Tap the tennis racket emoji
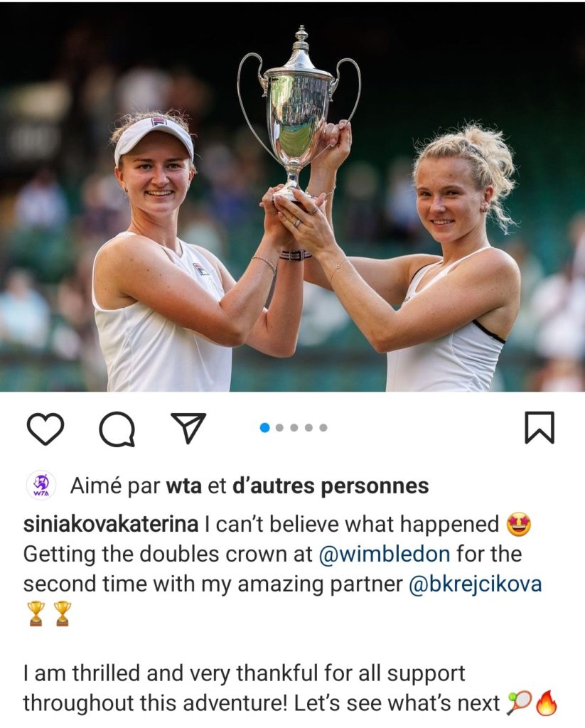The image size is (585, 728). [x=519, y=704]
